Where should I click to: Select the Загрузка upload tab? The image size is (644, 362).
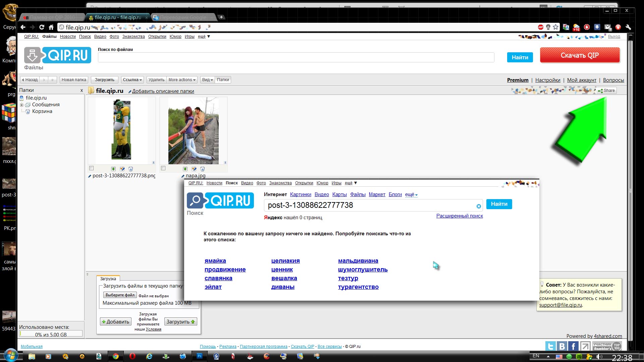[x=108, y=279]
